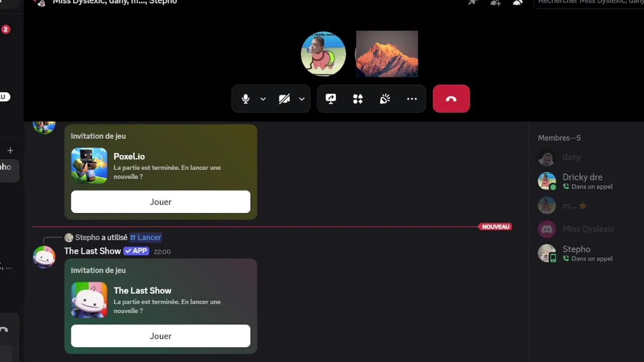The image size is (644, 362).
Task: Turn on the camera
Action: (284, 99)
